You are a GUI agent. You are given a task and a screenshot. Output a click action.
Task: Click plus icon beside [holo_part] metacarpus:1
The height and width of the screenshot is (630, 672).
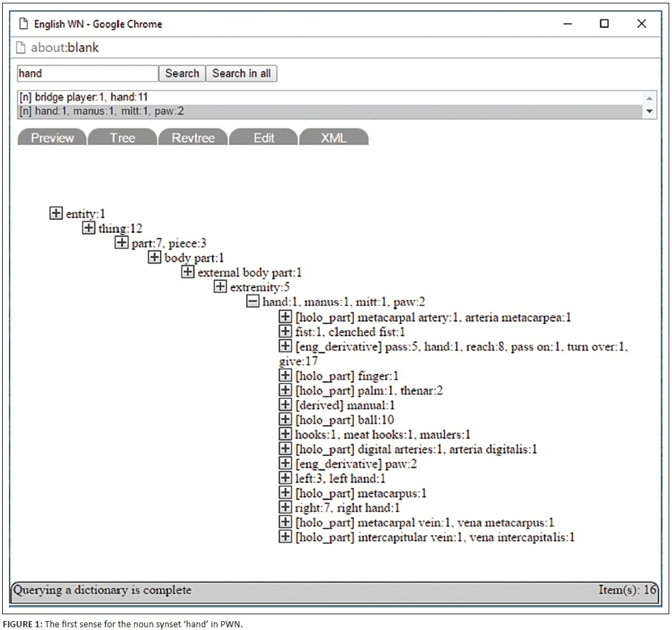(x=286, y=493)
